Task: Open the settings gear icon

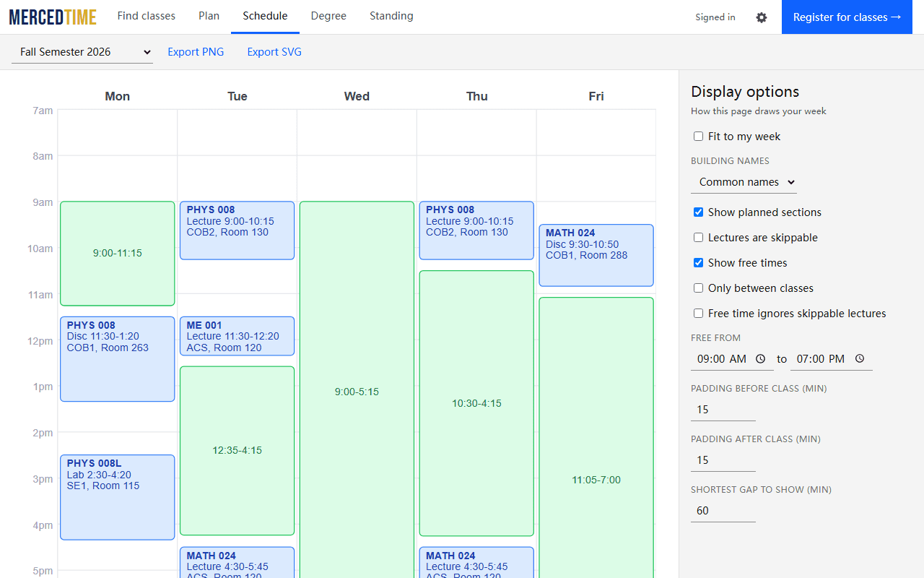Action: (x=762, y=17)
